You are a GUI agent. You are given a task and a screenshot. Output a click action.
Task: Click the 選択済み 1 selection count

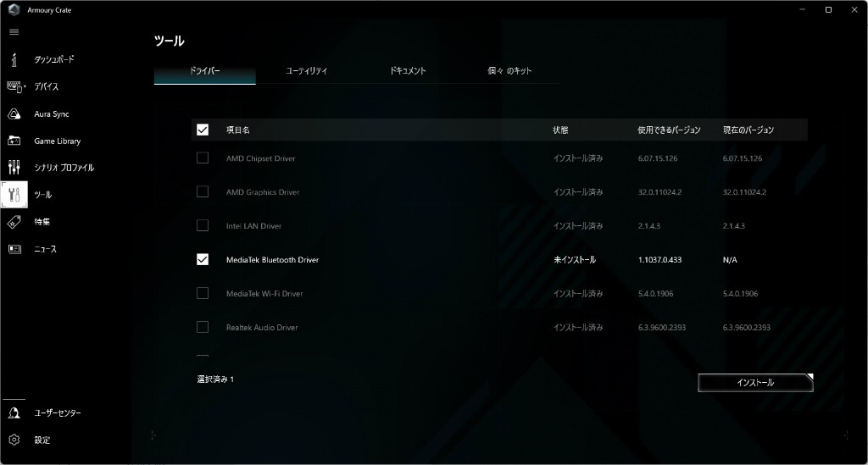click(x=215, y=379)
